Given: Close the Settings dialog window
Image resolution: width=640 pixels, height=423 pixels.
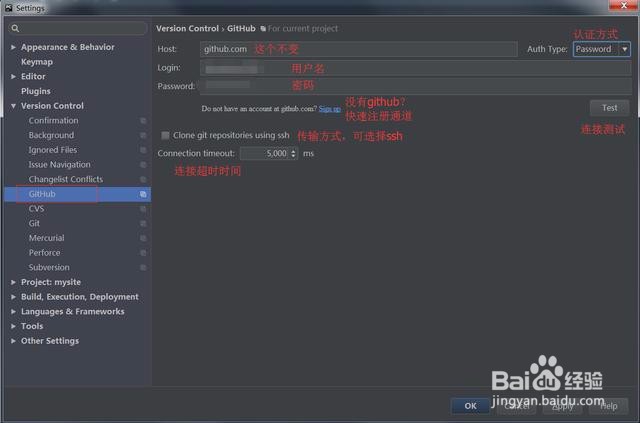Looking at the screenshot, I should 624,5.
